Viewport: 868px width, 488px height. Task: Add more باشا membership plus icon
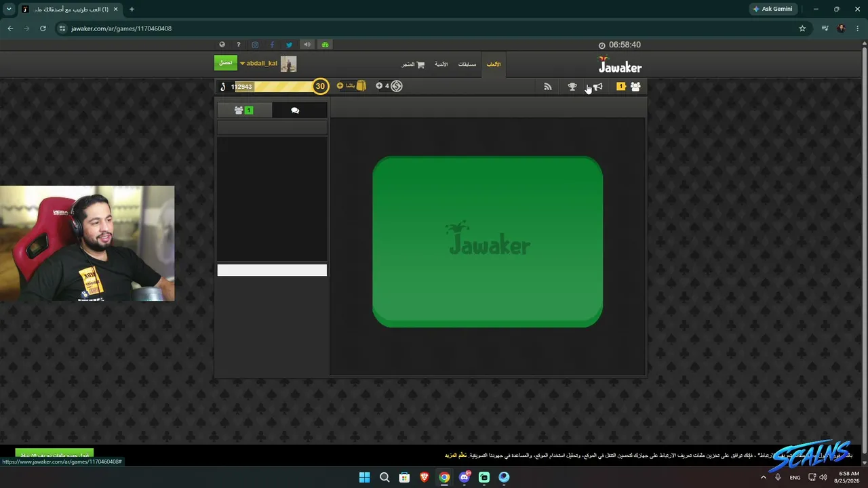(x=340, y=85)
